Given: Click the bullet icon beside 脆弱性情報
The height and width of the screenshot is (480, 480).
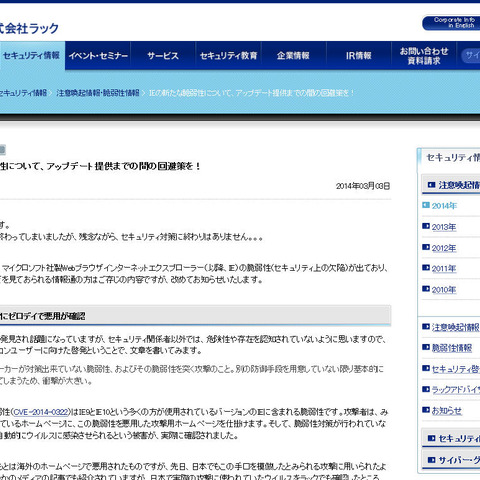Looking at the screenshot, I should click(x=426, y=347).
